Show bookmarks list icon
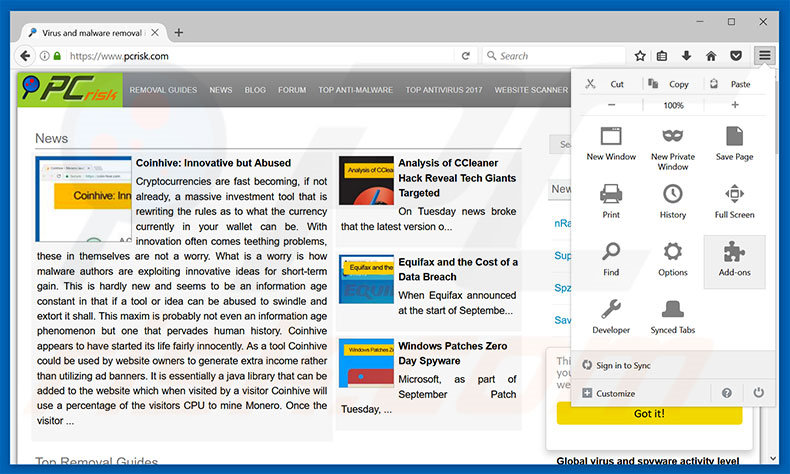Image resolution: width=790 pixels, height=474 pixels. [662, 56]
